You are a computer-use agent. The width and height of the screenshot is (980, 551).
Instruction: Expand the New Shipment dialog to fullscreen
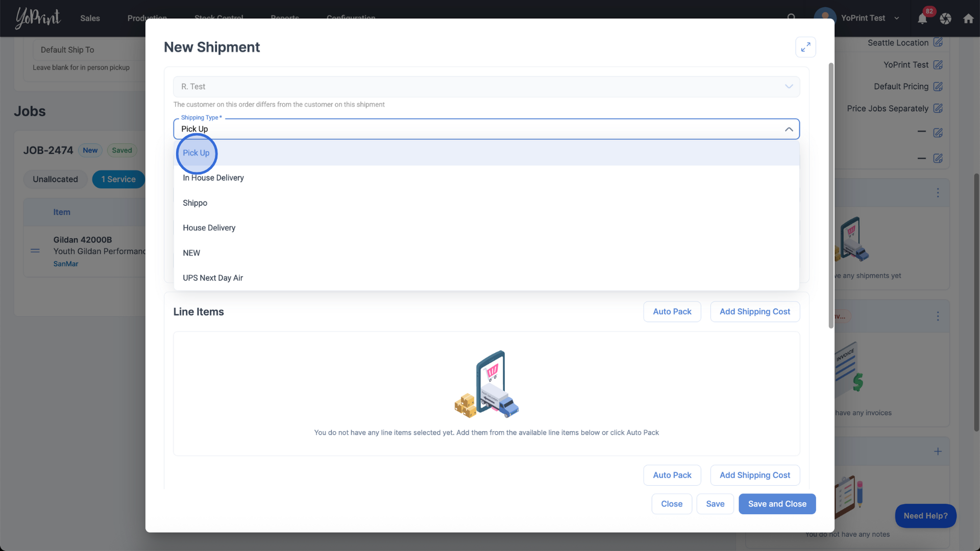[805, 47]
